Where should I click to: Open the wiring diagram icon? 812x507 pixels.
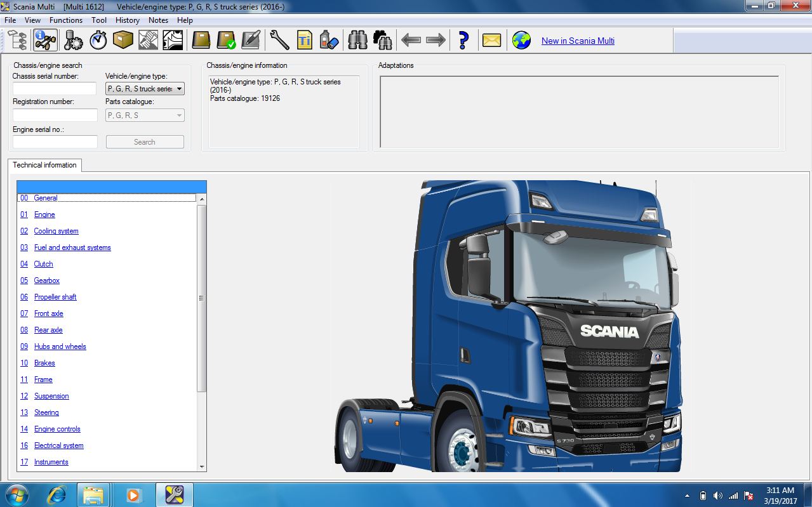coord(173,41)
